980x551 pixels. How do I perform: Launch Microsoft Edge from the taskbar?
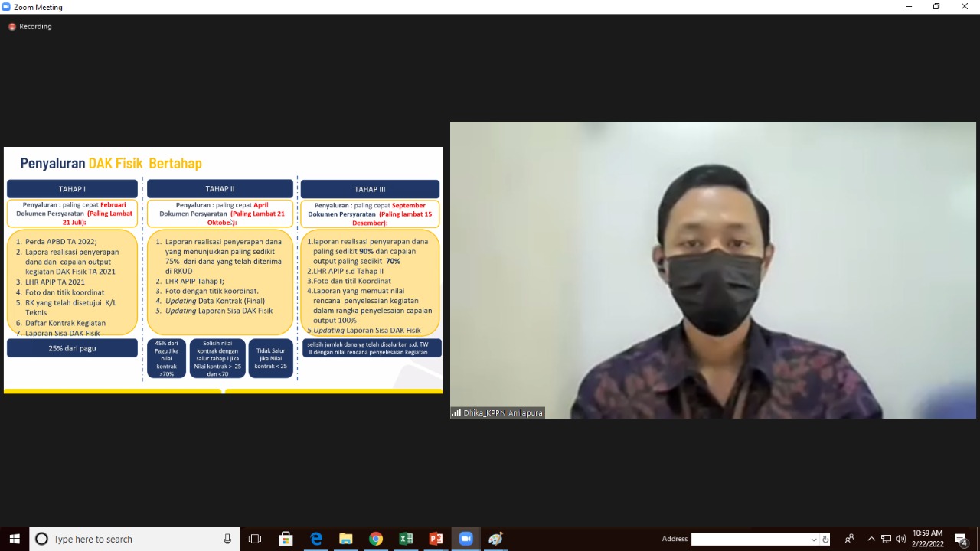315,539
